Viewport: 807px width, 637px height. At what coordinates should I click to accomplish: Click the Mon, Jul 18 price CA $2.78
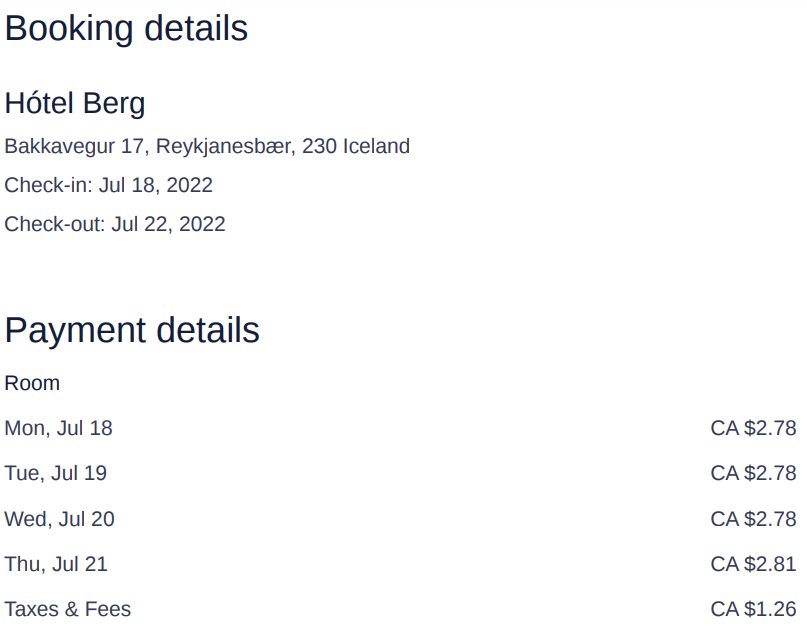coord(753,428)
